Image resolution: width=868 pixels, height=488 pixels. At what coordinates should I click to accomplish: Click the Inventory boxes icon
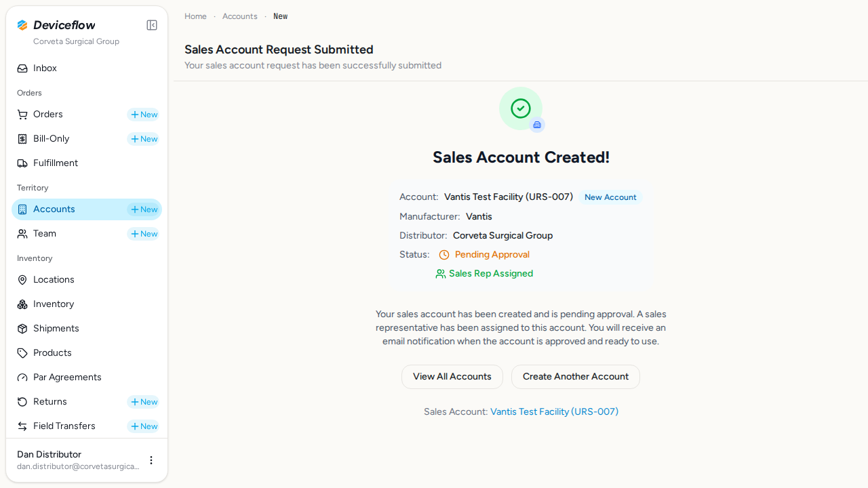pos(22,304)
